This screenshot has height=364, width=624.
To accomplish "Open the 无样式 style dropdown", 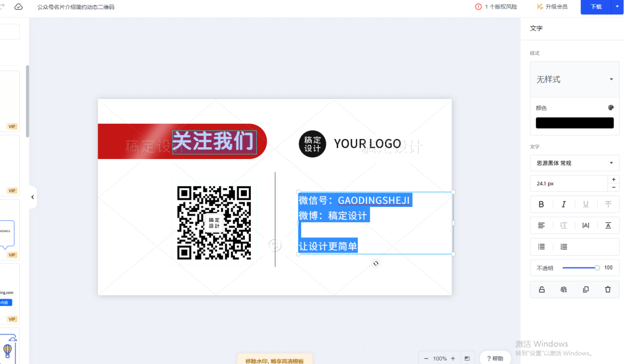I will (574, 79).
